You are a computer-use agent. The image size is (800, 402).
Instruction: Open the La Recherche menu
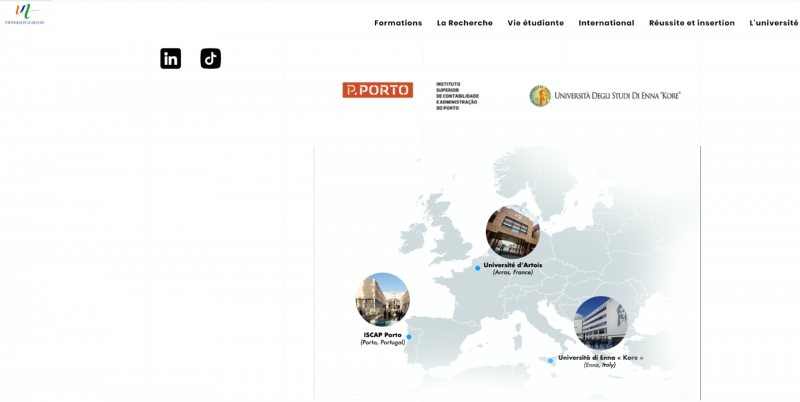tap(464, 23)
